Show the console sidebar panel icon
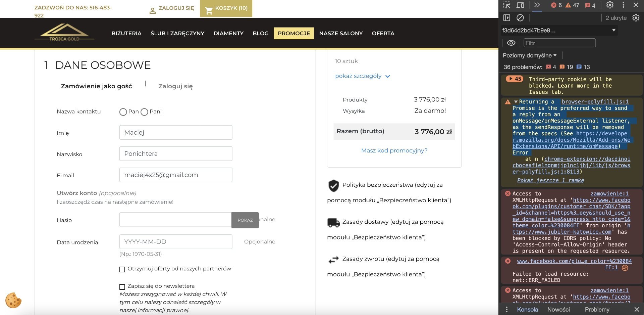 click(507, 18)
